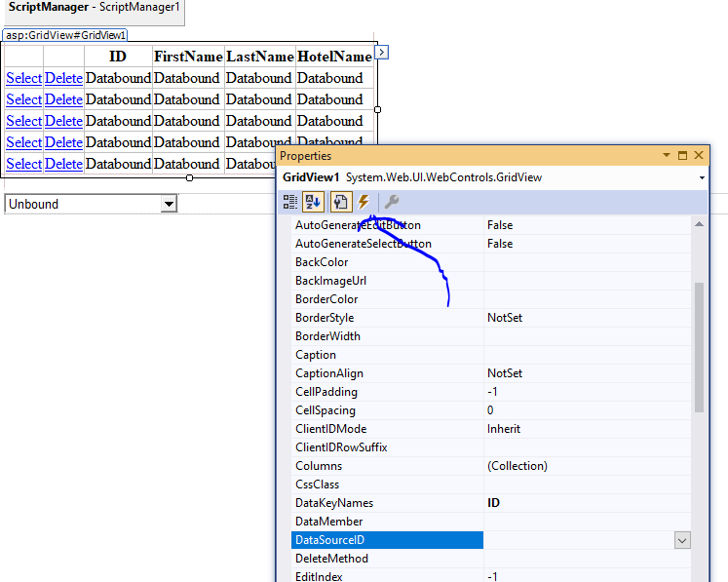Click Select link in fifth grid row

coord(24,164)
